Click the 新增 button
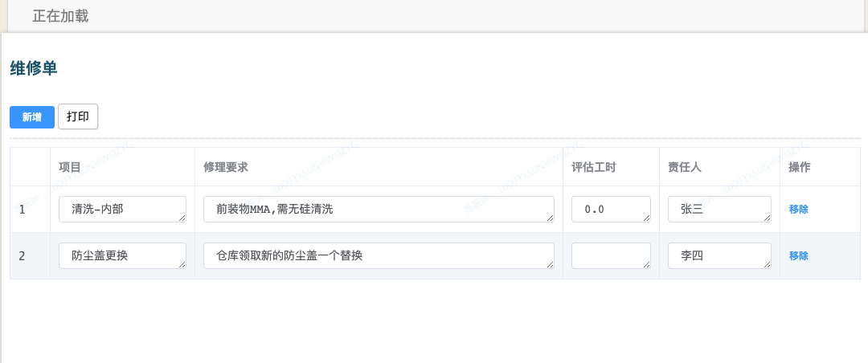 (32, 117)
